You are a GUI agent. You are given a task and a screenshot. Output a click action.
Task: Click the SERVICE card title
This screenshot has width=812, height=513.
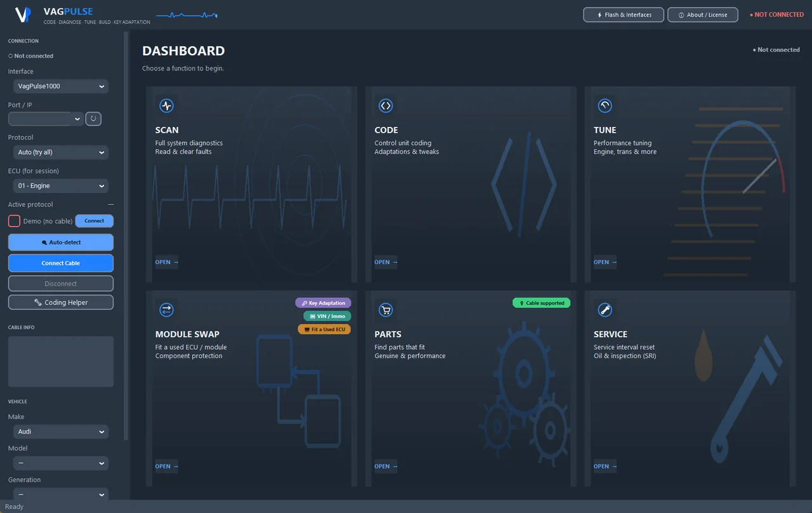[610, 334]
